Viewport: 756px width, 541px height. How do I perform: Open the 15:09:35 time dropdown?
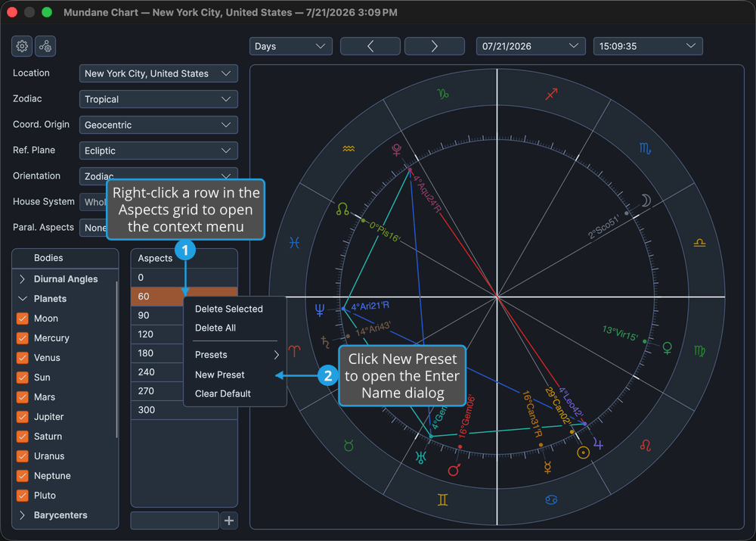point(648,46)
